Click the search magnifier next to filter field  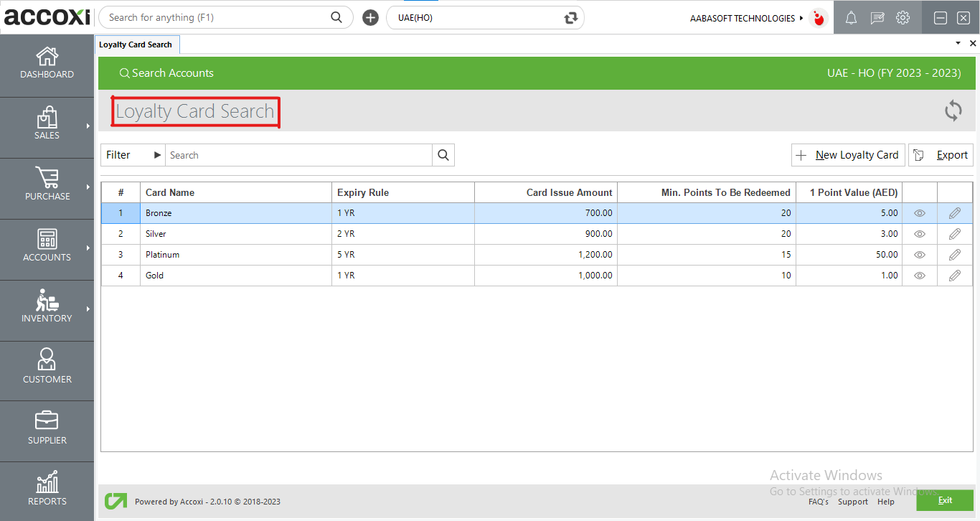coord(443,155)
